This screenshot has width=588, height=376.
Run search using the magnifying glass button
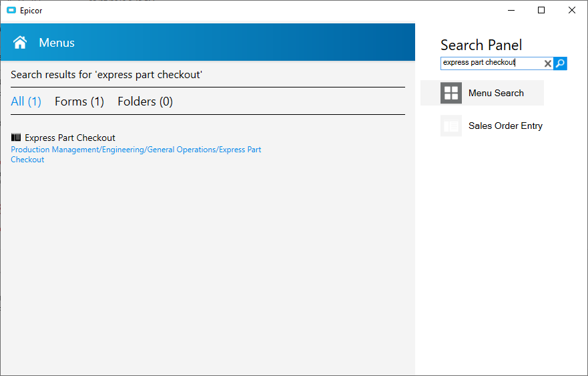pyautogui.click(x=560, y=63)
